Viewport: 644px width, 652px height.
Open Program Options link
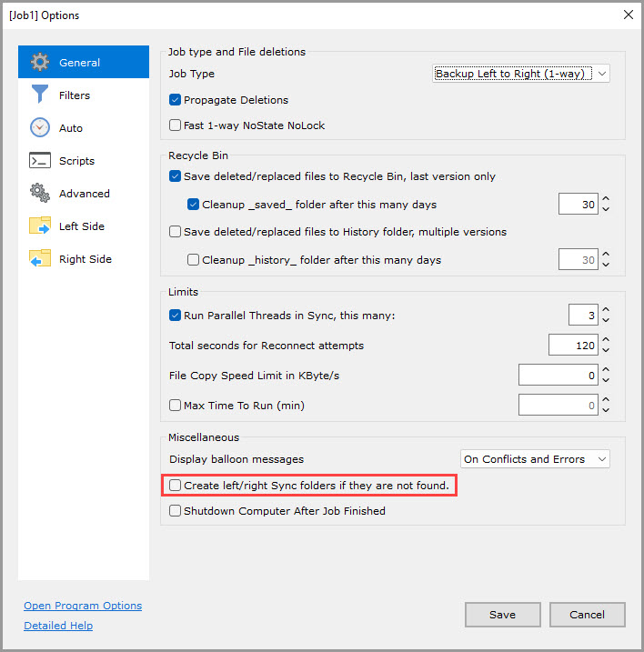tap(83, 606)
